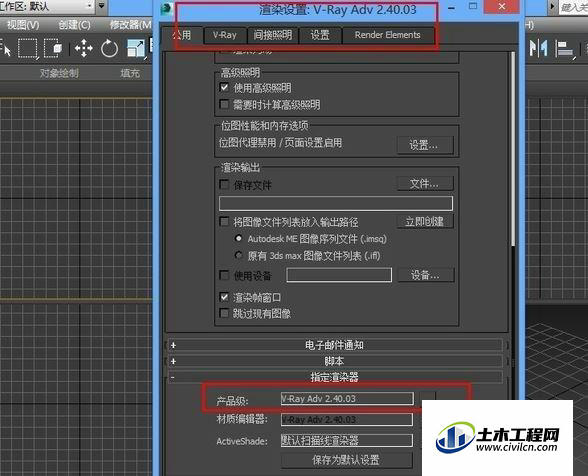Toggle 渲染帧窗口 checkbox
588x476 pixels.
click(x=224, y=297)
